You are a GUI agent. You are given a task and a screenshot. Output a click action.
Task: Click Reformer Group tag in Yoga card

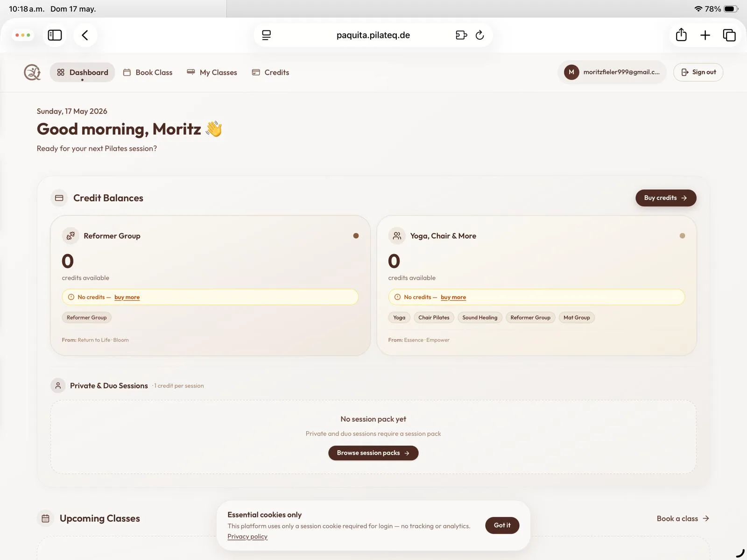point(530,318)
